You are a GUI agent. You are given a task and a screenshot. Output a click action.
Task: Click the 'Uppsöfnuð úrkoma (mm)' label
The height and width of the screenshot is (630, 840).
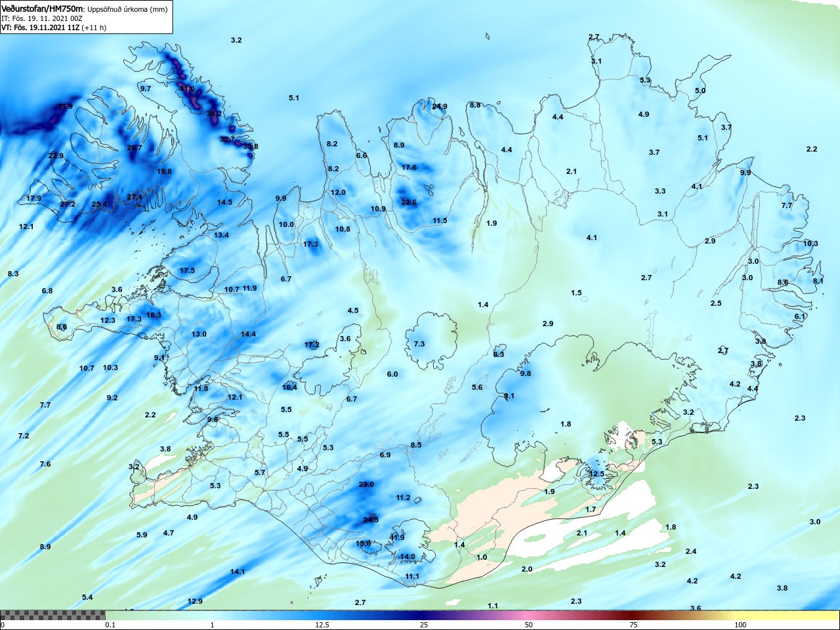[127, 9]
